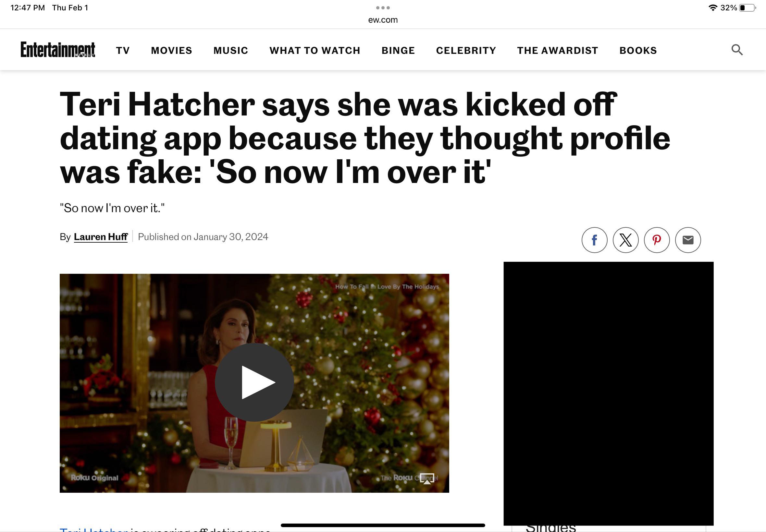Go to Entertainment Weekly homepage logo
Image resolution: width=766 pixels, height=532 pixels.
click(x=58, y=50)
